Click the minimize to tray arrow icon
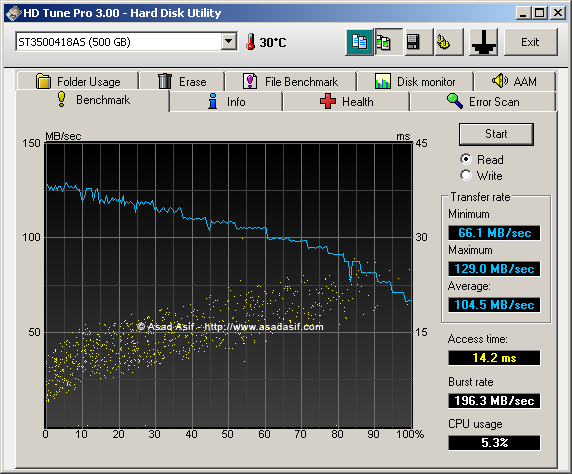The image size is (572, 474). coord(484,42)
